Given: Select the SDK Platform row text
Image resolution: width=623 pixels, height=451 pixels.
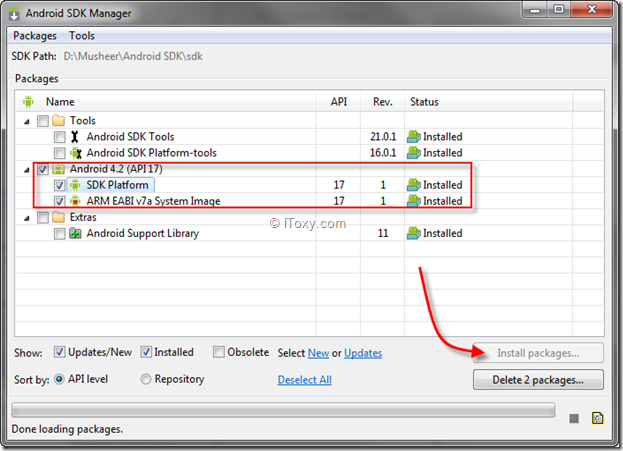Looking at the screenshot, I should pos(117,185).
